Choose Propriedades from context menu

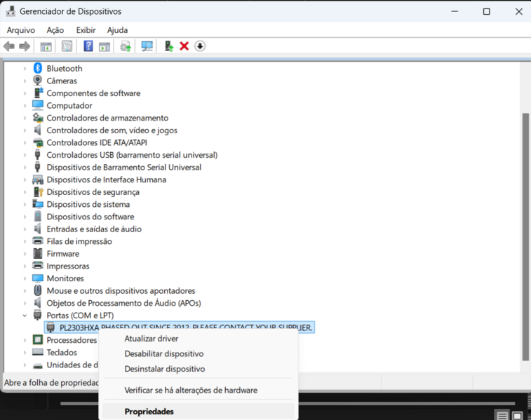pos(198,412)
